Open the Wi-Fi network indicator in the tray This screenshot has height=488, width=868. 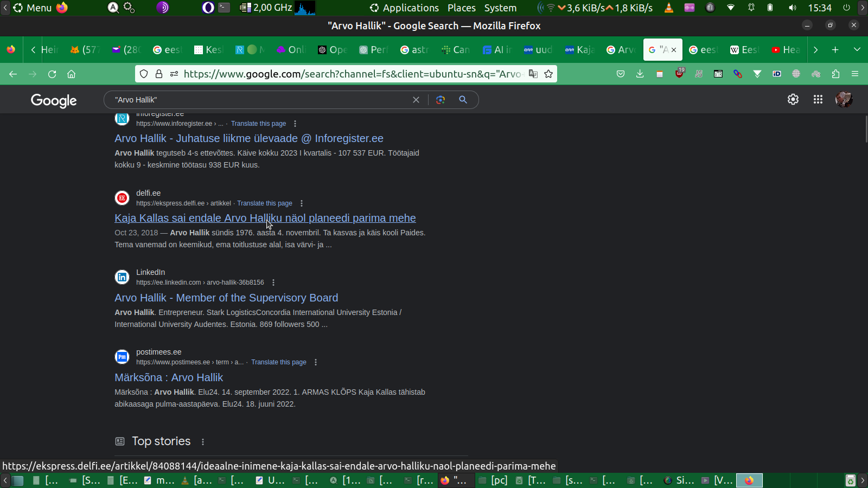(x=731, y=8)
